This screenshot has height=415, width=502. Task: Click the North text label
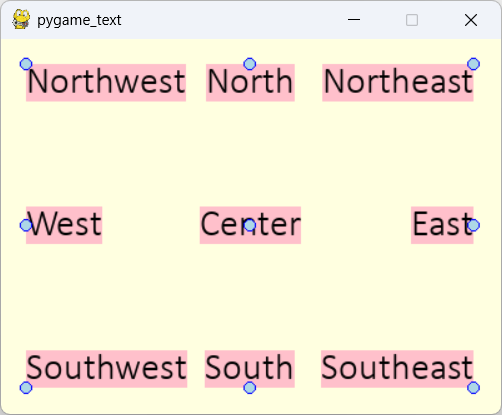point(250,82)
